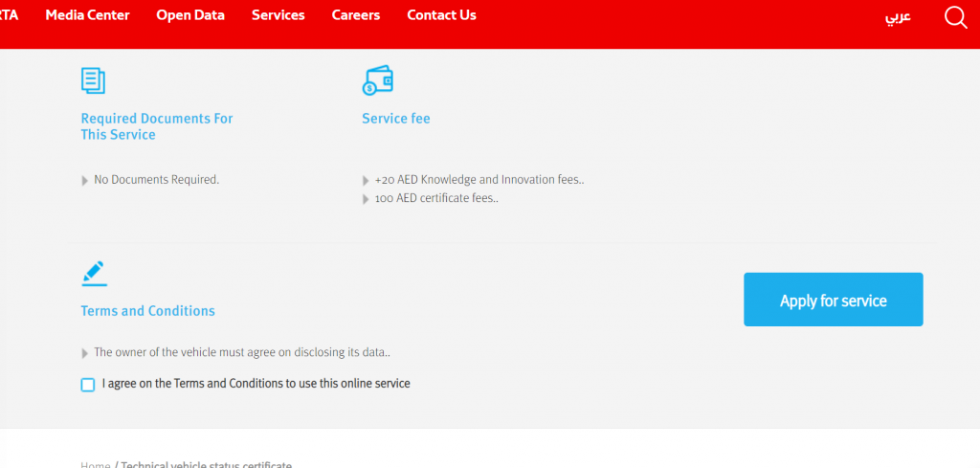The height and width of the screenshot is (468, 980).
Task: Click arrow bullet beside vehicle owner condition
Action: [x=86, y=353]
